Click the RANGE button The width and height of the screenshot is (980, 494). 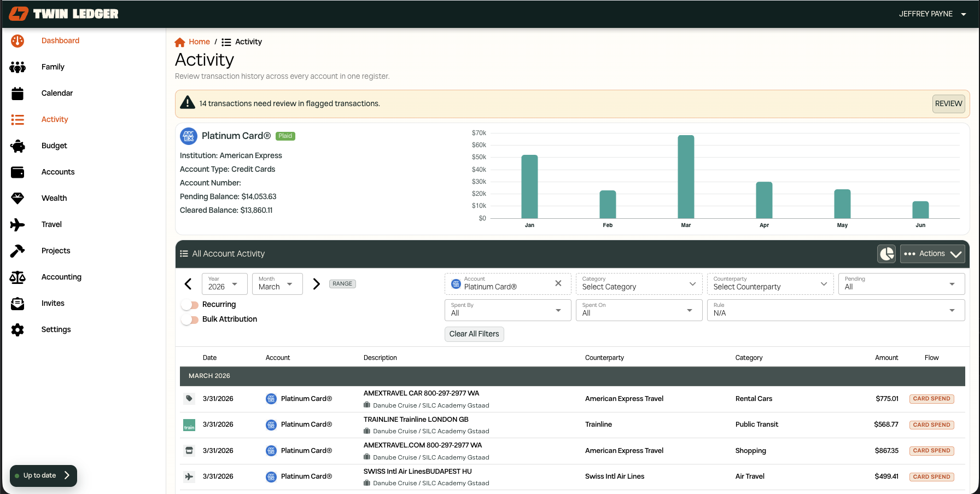[342, 283]
